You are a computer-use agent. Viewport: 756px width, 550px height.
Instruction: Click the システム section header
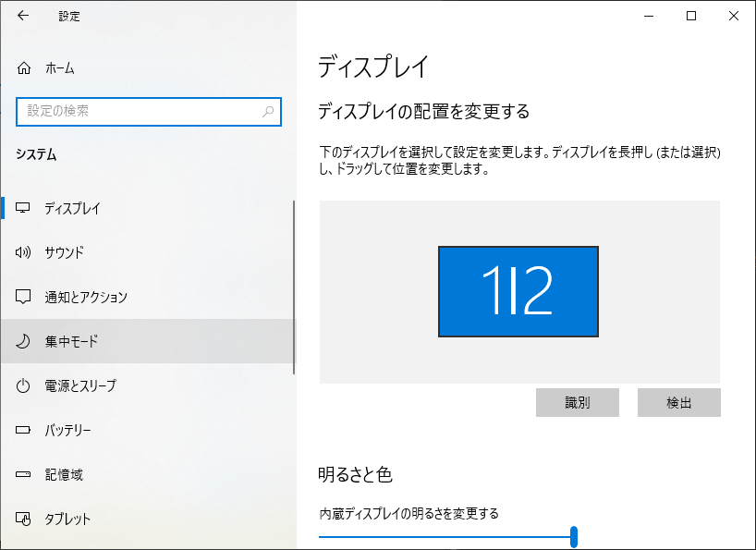coord(36,154)
